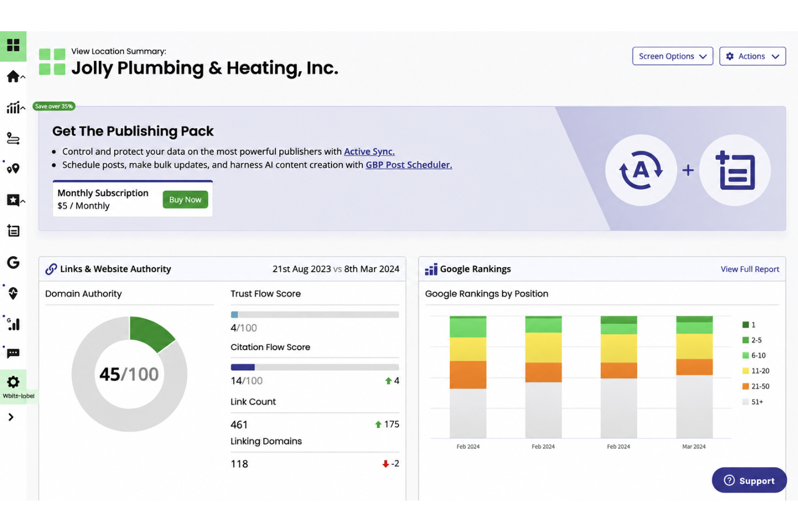Open the rank chart reports sidebar icon
This screenshot has width=798, height=532.
point(13,107)
